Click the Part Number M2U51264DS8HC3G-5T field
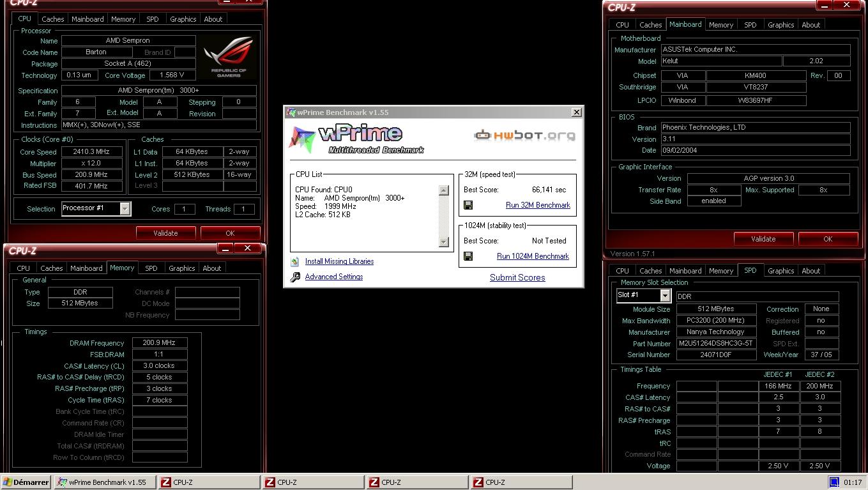Screen dimensions: 868x490 (716, 344)
